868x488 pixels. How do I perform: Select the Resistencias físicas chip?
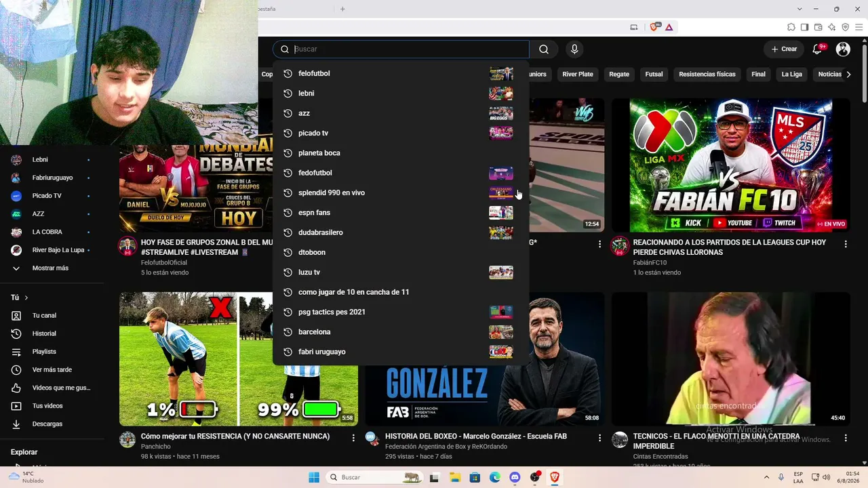707,74
